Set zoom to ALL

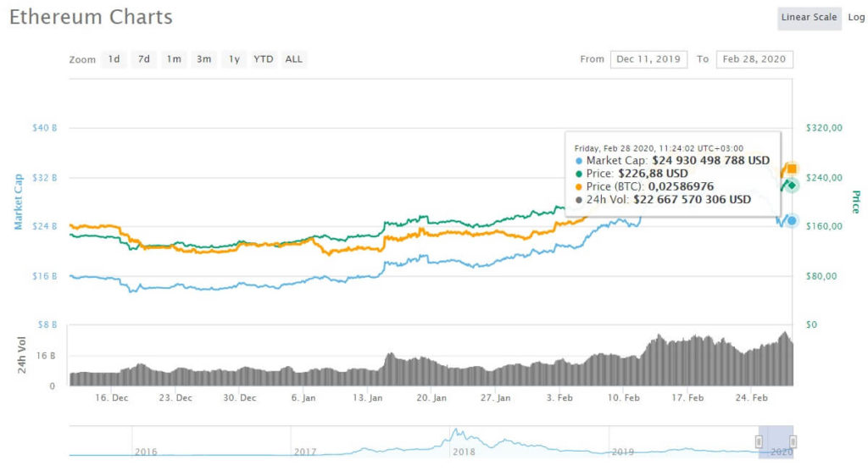[x=294, y=59]
